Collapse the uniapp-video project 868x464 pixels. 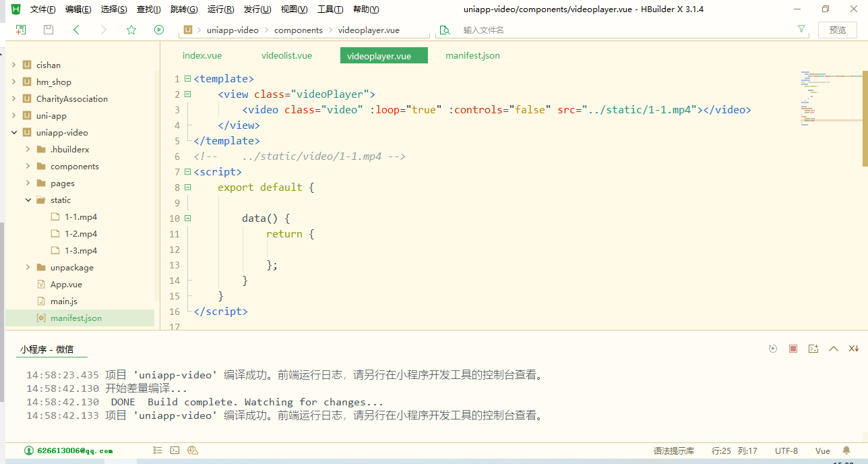13,133
